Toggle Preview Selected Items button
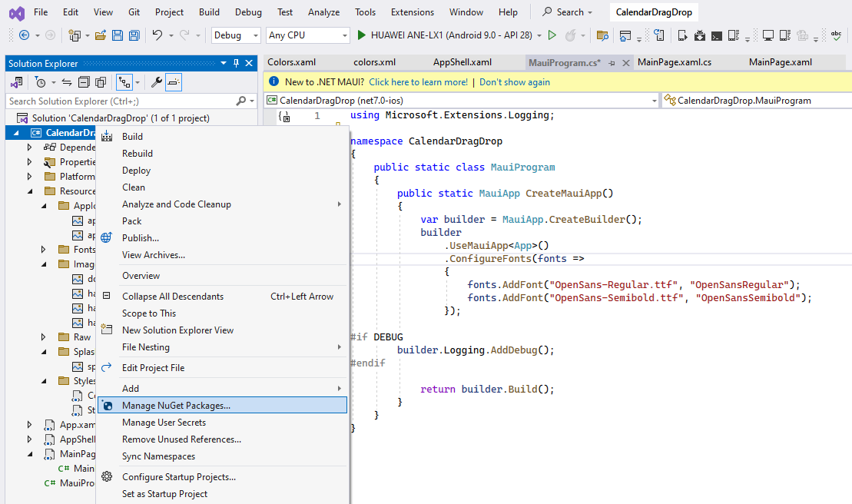852x504 pixels. pos(174,82)
